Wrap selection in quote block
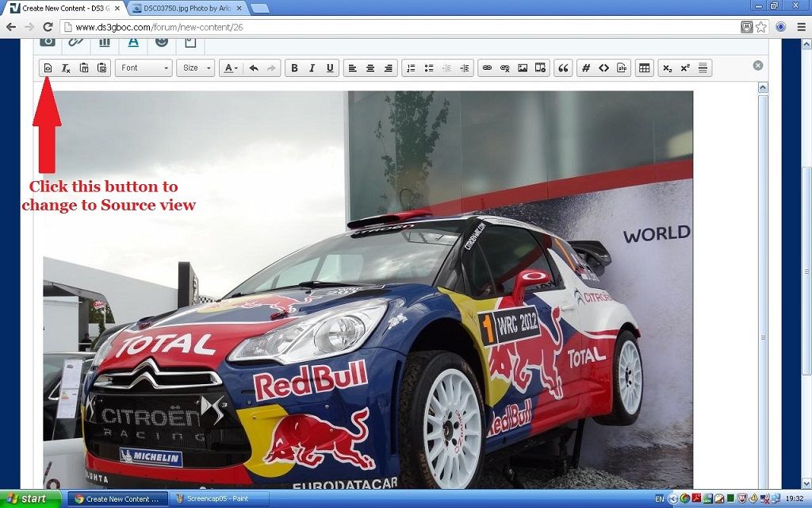812x508 pixels. [x=564, y=68]
